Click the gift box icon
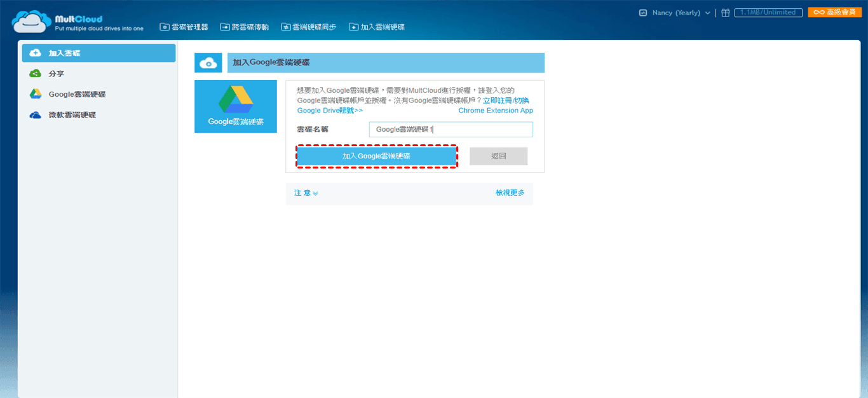868x398 pixels. [725, 13]
